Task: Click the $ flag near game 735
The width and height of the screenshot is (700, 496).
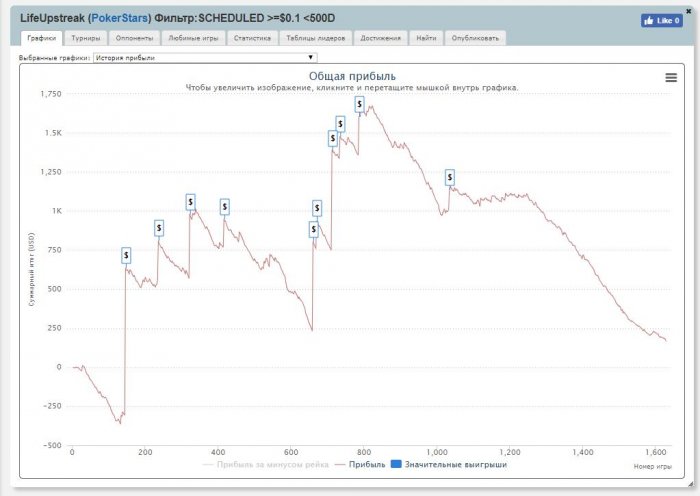Action: [341, 124]
